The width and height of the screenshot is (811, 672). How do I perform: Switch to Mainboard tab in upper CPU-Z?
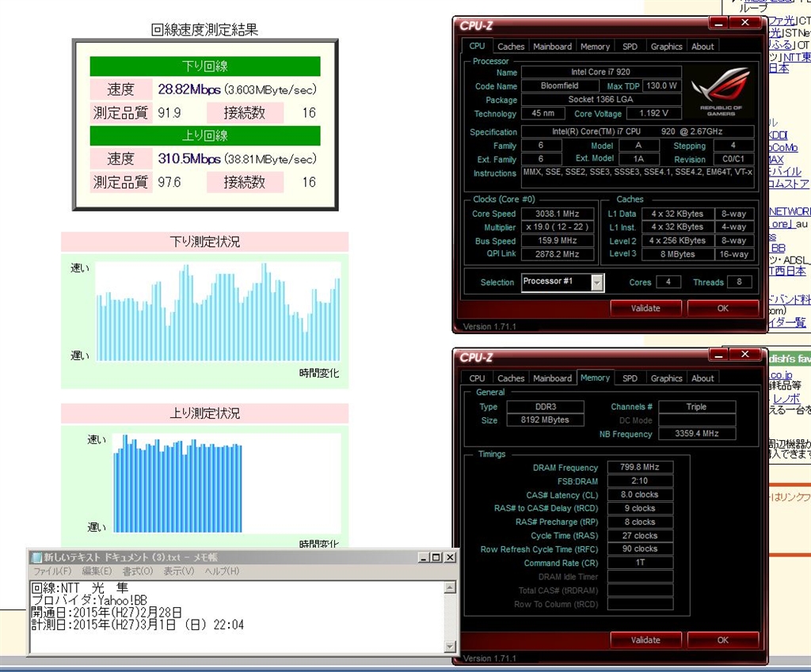click(x=552, y=47)
